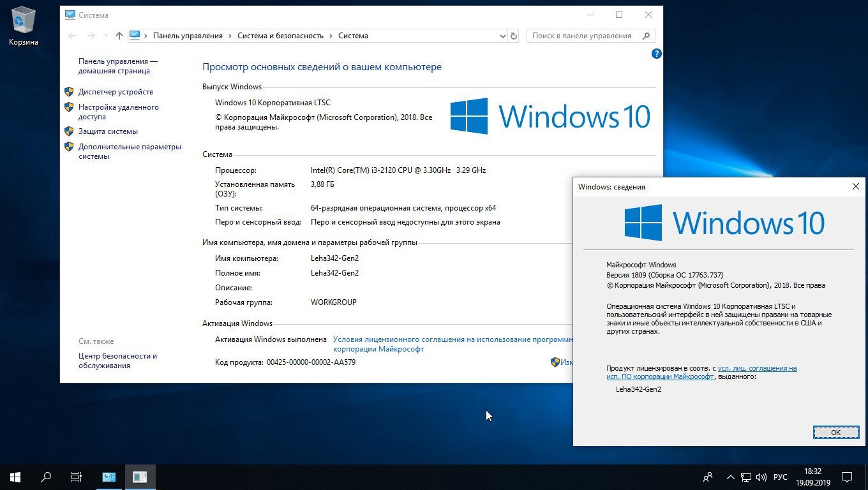The image size is (868, 490).
Task: Open Диспетчер устройств link
Action: click(116, 92)
